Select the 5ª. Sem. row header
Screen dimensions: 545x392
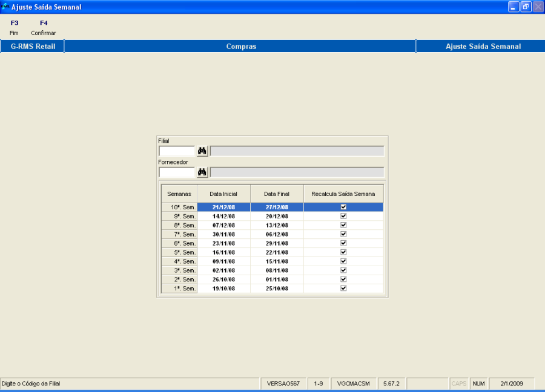[x=179, y=252]
